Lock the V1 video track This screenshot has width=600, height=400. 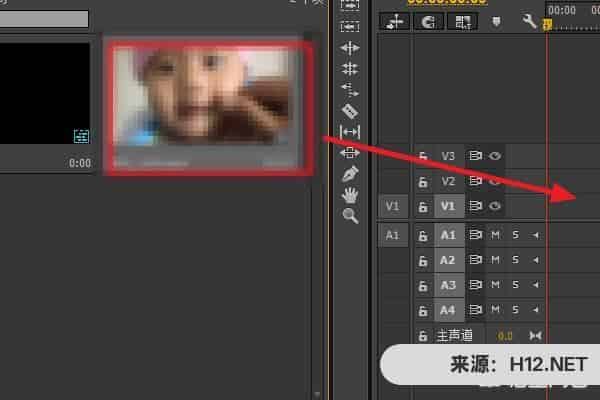423,207
